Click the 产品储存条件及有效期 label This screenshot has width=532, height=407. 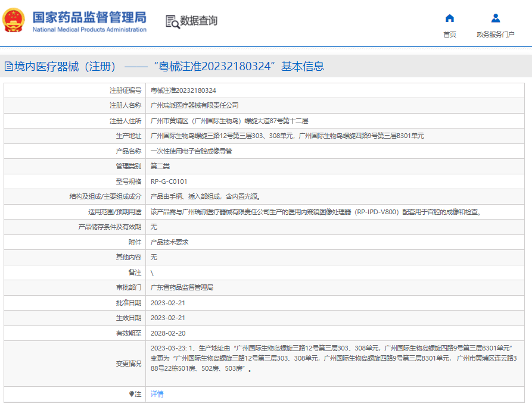[x=110, y=227]
